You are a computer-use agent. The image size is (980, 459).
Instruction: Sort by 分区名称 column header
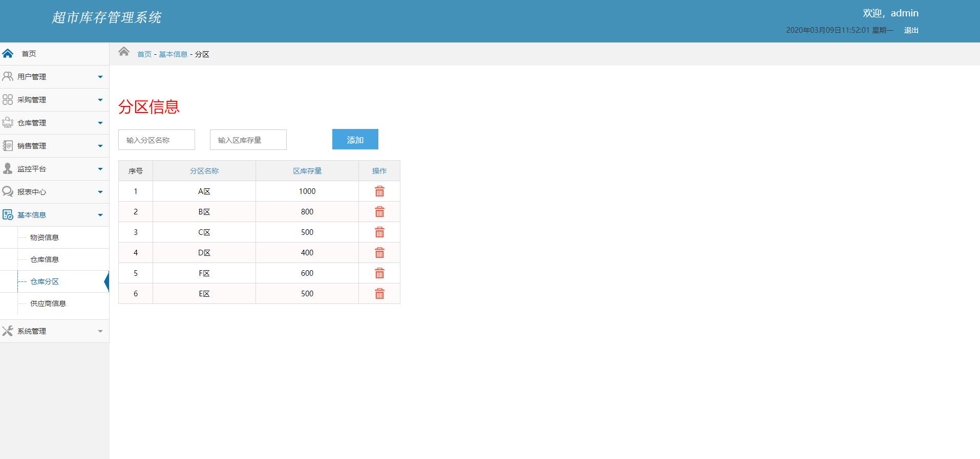(204, 171)
